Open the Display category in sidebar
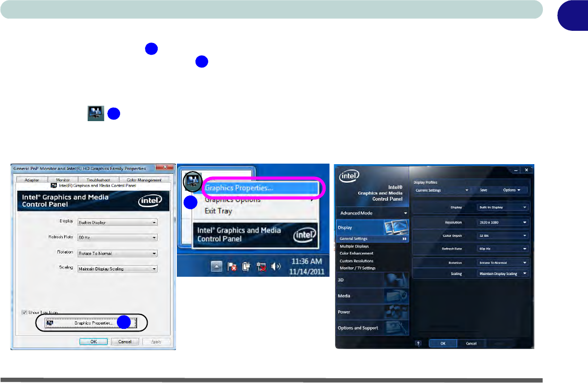This screenshot has width=588, height=383. click(372, 227)
